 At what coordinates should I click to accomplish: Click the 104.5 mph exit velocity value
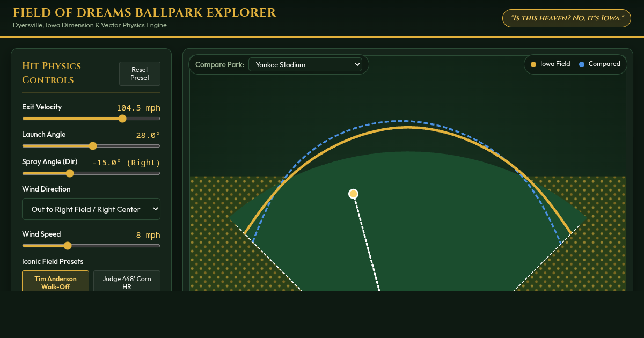[x=138, y=108]
